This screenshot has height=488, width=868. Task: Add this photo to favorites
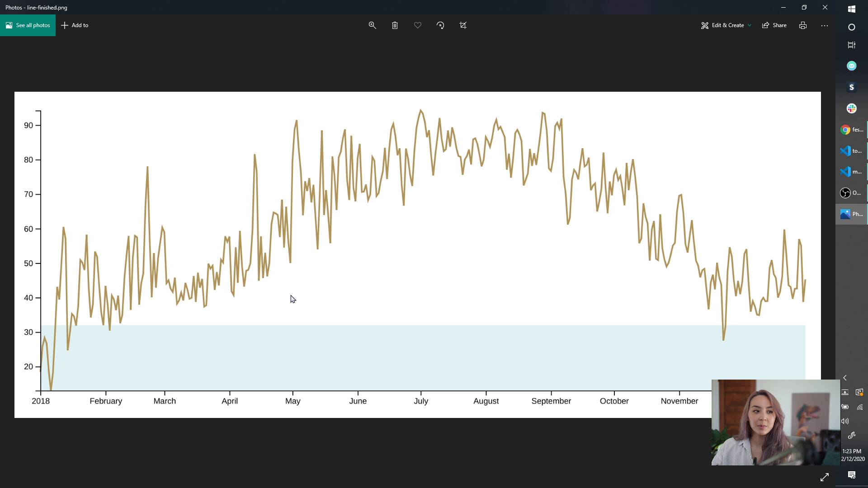417,25
